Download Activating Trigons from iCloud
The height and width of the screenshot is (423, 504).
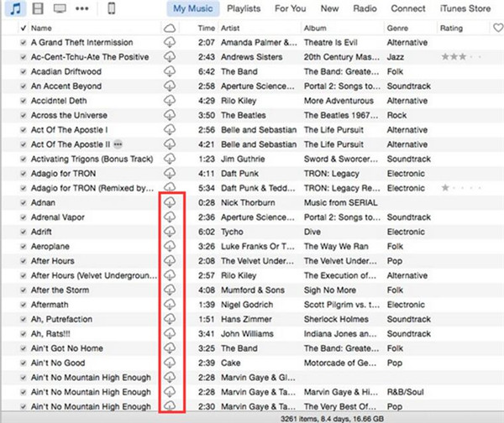[x=170, y=159]
